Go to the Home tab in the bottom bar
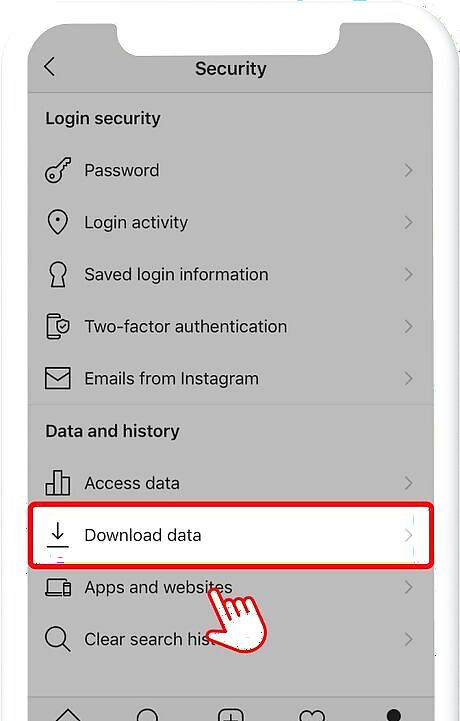460x721 pixels. pyautogui.click(x=68, y=714)
